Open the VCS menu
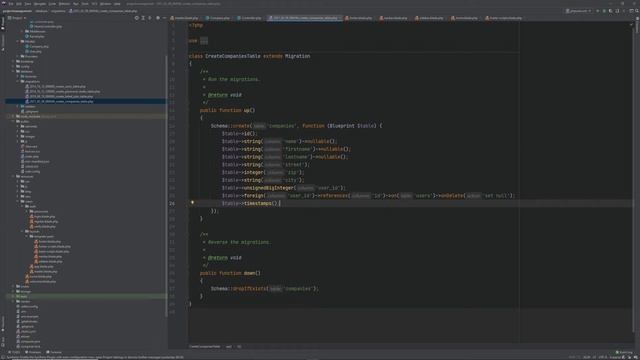 click(94, 4)
